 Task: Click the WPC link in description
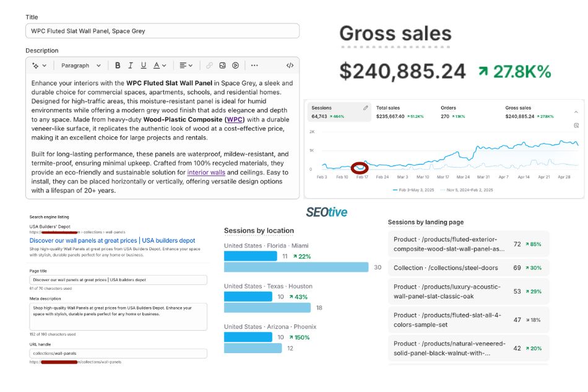pos(235,120)
